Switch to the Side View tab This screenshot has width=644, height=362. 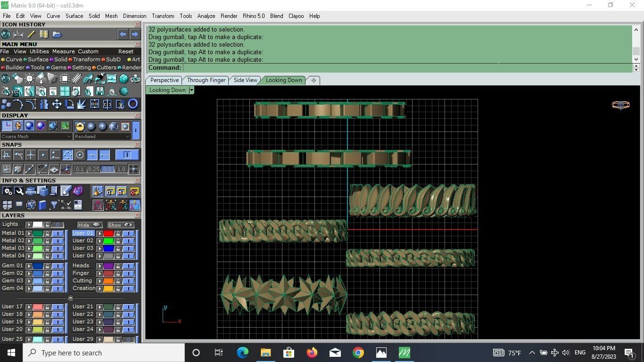pyautogui.click(x=245, y=80)
